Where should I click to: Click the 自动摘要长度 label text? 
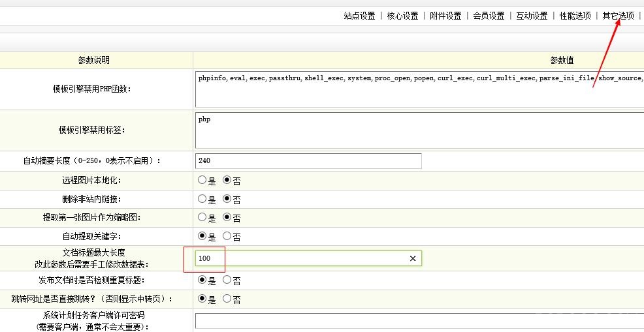[x=91, y=161]
